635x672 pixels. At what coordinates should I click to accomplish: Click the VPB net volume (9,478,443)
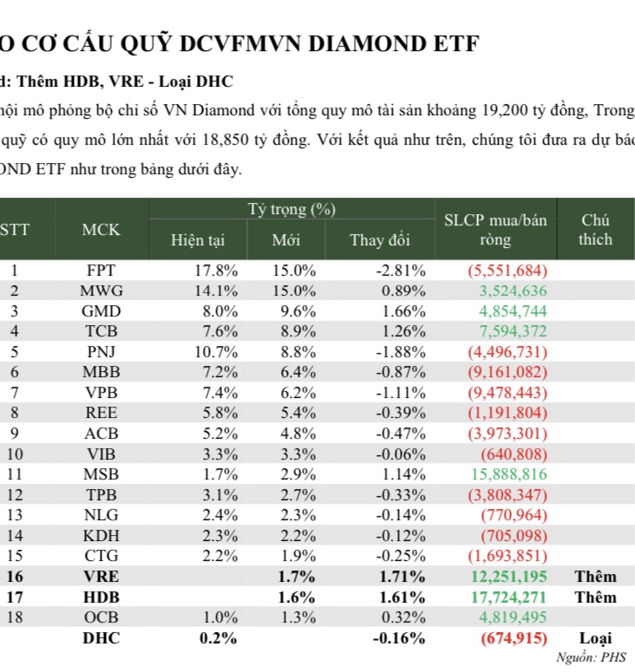coord(507,392)
